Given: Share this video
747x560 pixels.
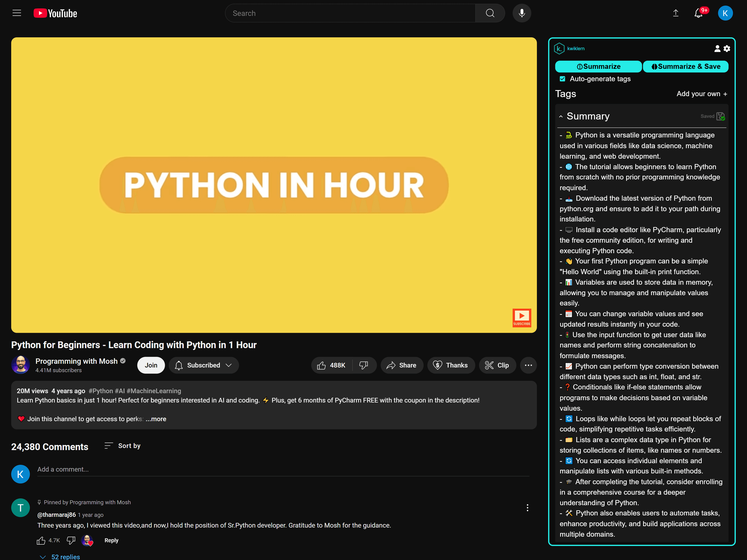Looking at the screenshot, I should coord(402,365).
